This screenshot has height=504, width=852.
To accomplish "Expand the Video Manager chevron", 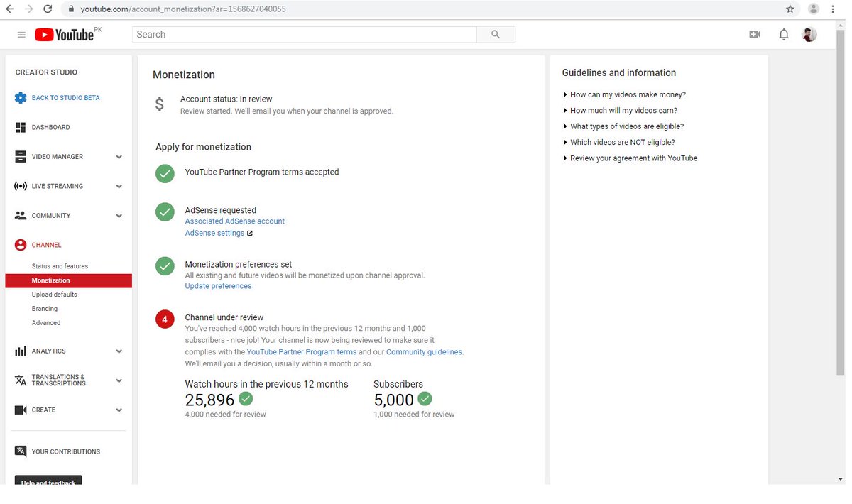I will (119, 157).
